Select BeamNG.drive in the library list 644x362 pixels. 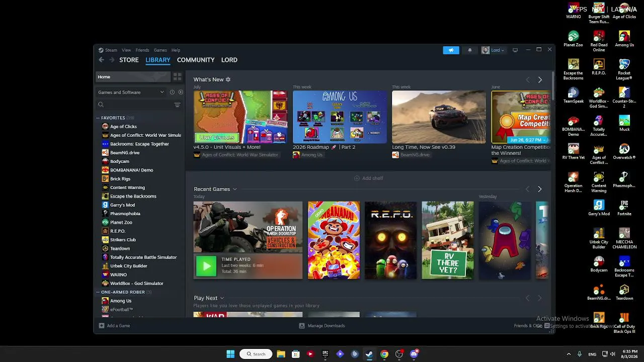[125, 153]
